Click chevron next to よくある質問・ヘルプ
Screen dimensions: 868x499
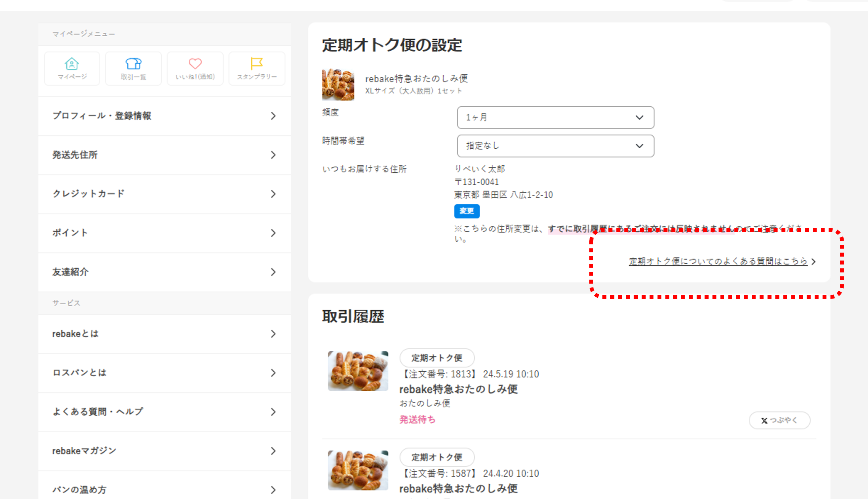(273, 412)
